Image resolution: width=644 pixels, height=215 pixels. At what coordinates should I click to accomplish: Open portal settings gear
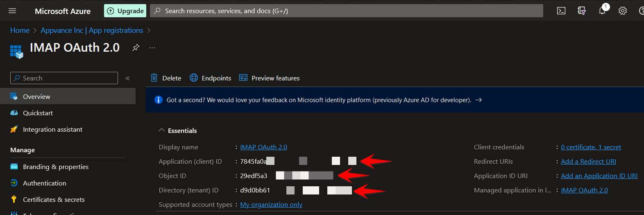click(623, 11)
